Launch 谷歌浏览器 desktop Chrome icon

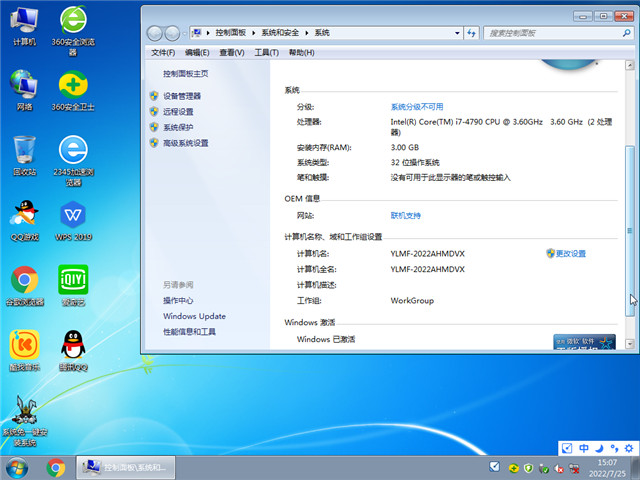(x=24, y=286)
